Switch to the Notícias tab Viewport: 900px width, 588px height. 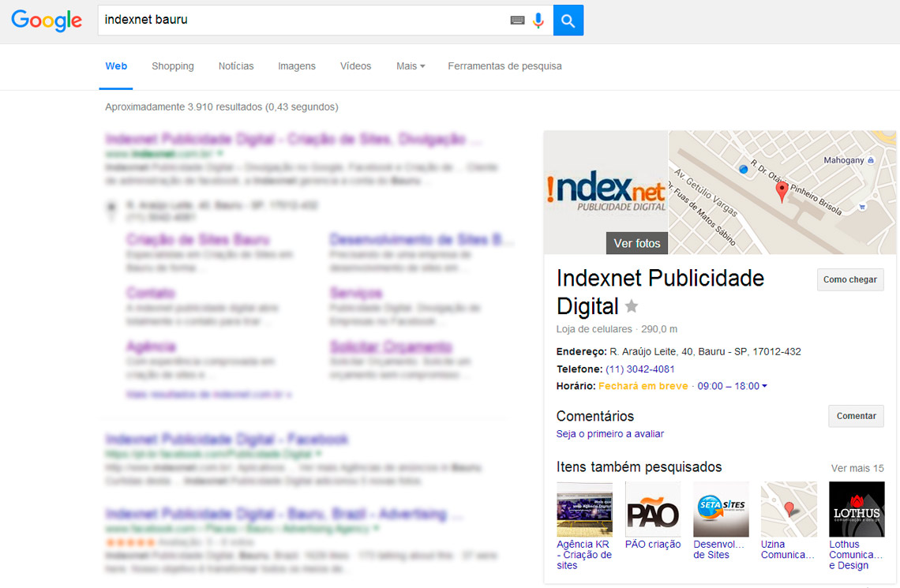point(236,66)
